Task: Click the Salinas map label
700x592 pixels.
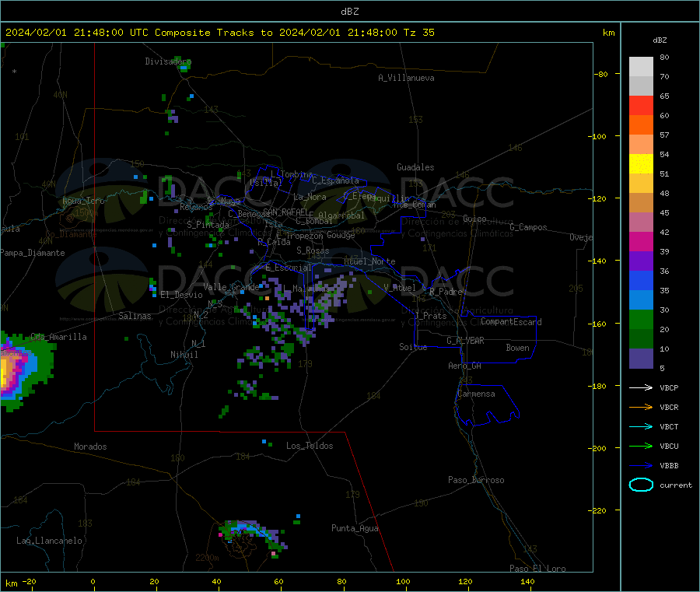Action: tap(135, 316)
